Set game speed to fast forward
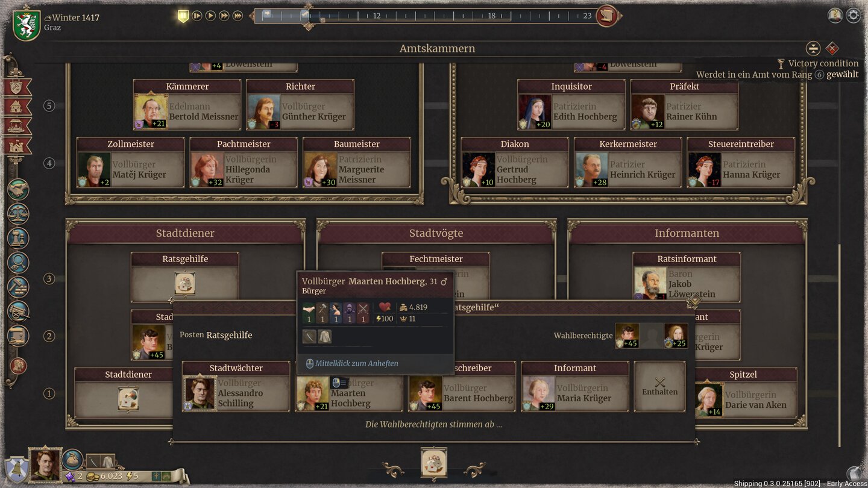Screen dimensions: 868x488 click(x=224, y=16)
